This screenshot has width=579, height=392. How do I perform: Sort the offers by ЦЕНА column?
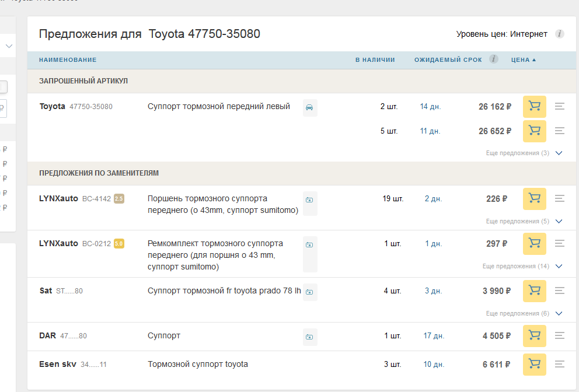[x=523, y=60]
